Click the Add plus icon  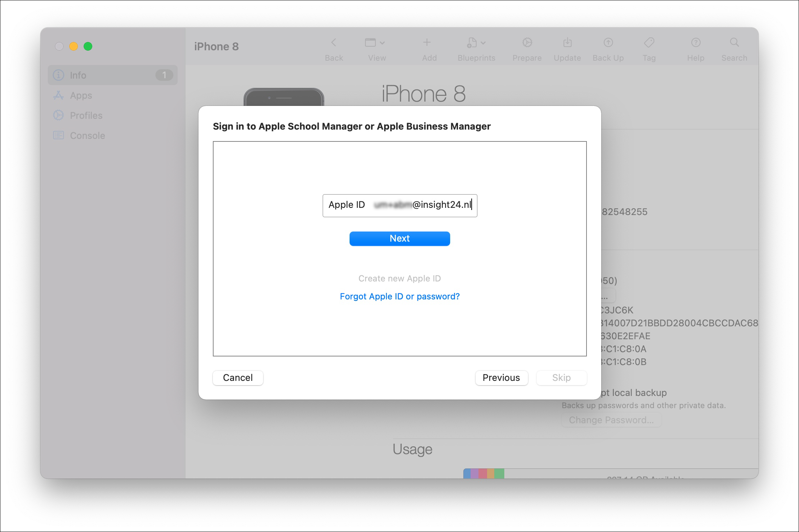click(x=427, y=43)
